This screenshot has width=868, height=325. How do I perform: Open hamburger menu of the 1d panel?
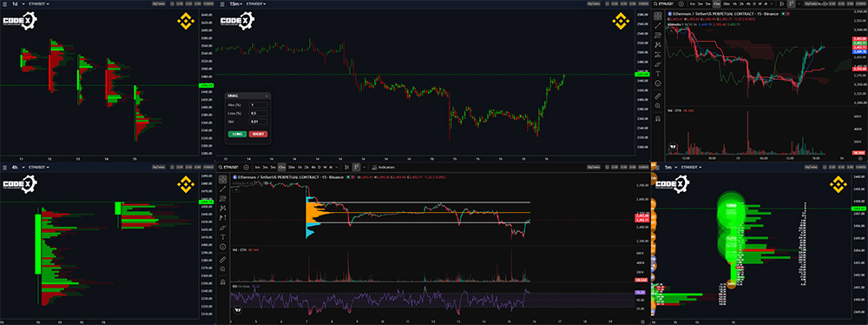tap(4, 3)
